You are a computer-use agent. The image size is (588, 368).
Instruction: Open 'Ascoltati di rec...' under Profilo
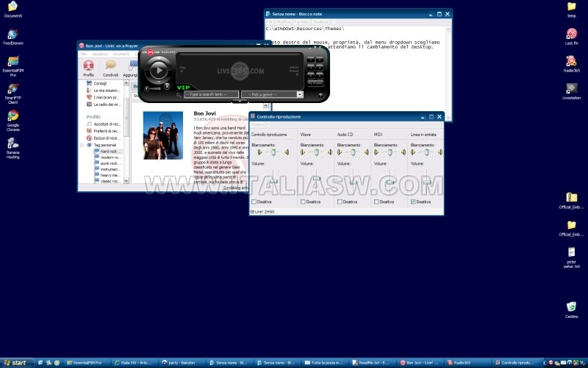click(104, 124)
